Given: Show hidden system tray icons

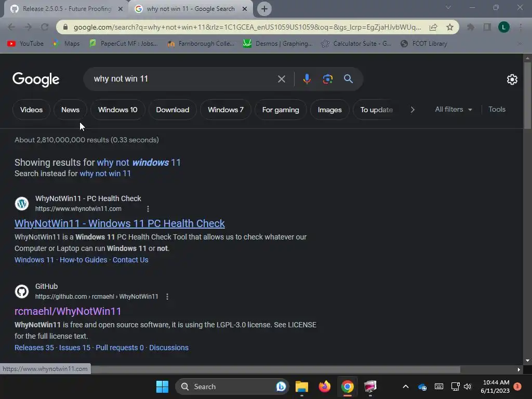Looking at the screenshot, I should 405,387.
